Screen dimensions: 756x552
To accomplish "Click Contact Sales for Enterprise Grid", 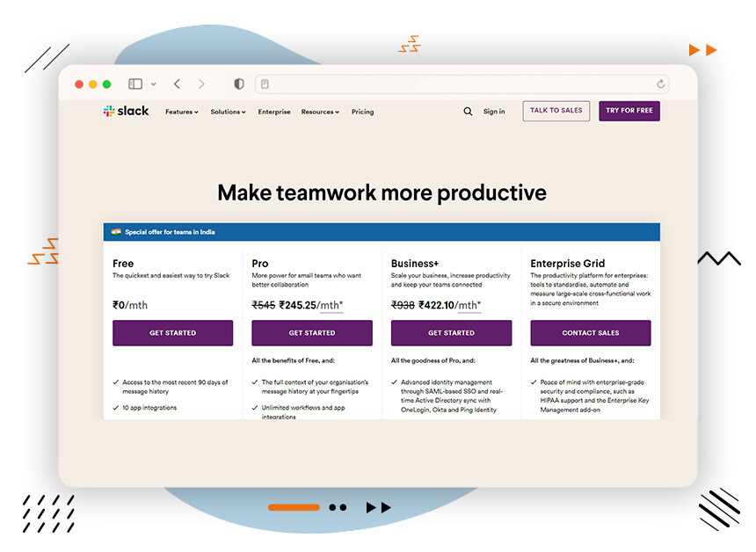I will (x=590, y=333).
